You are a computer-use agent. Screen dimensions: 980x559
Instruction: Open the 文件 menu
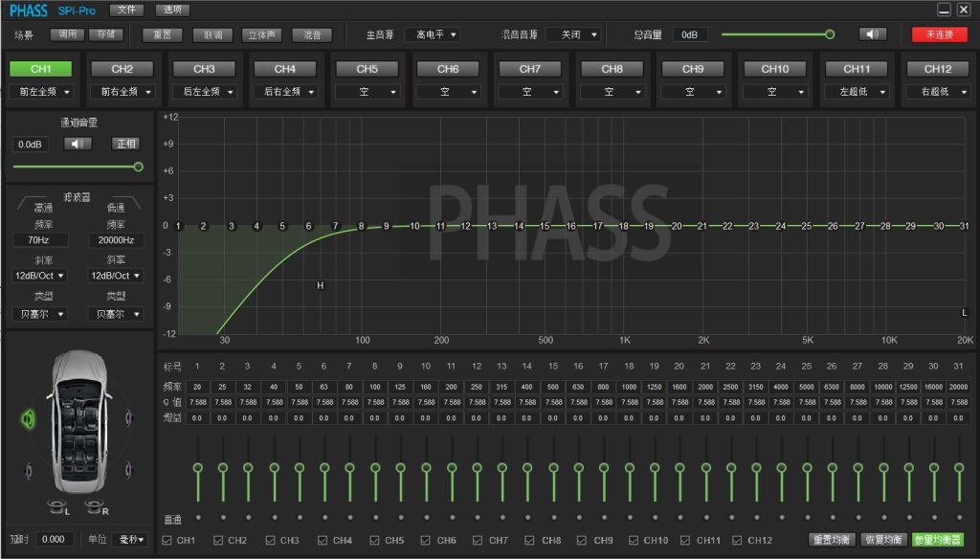[126, 10]
